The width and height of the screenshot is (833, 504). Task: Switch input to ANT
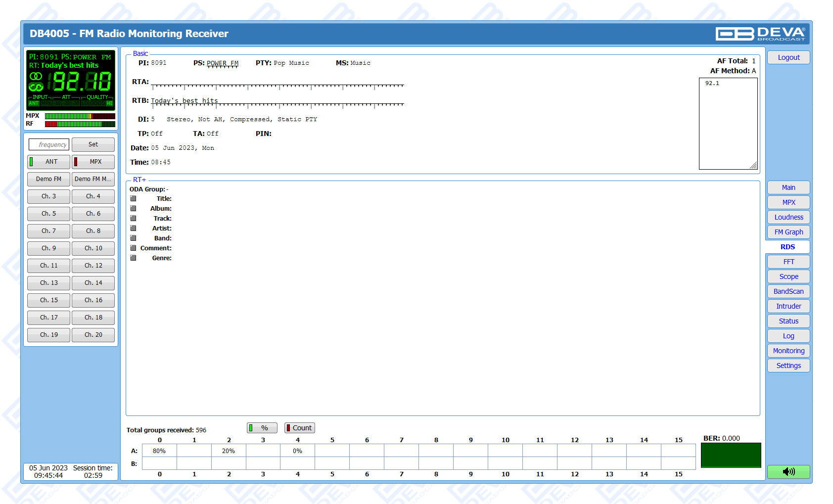click(x=48, y=162)
